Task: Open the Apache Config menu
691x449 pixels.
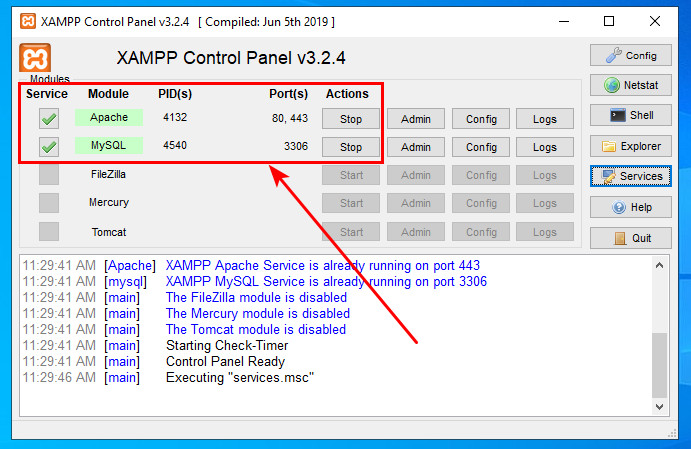Action: [481, 119]
